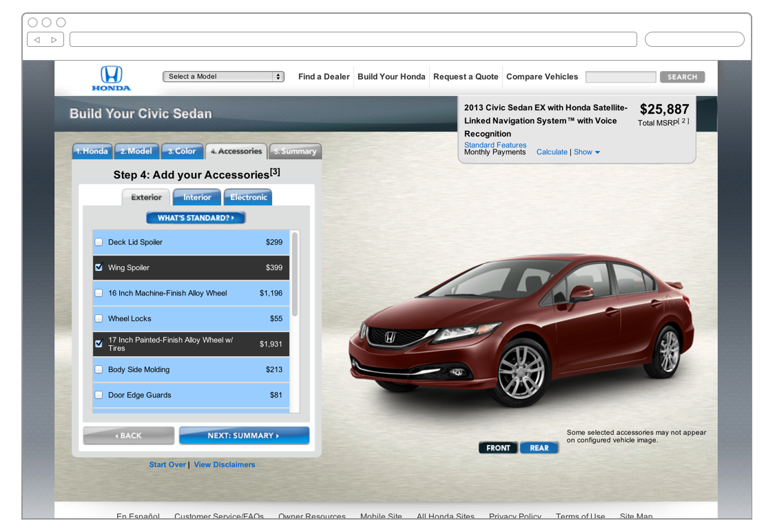Click Compare Vehicles

click(x=542, y=76)
